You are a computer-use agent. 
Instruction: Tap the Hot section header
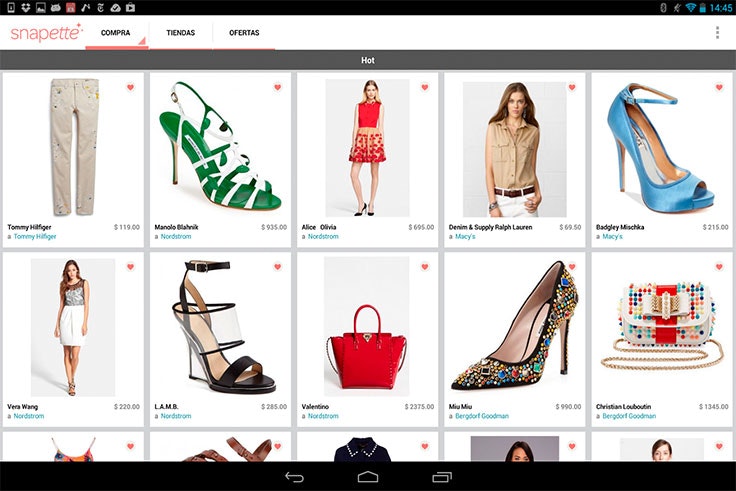tap(368, 60)
